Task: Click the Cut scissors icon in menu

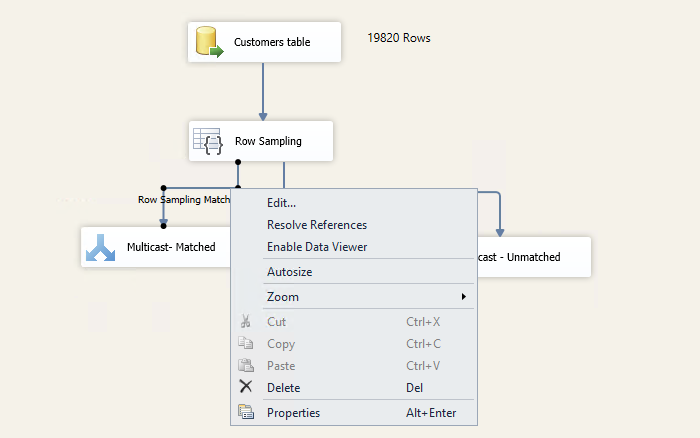Action: (x=246, y=322)
